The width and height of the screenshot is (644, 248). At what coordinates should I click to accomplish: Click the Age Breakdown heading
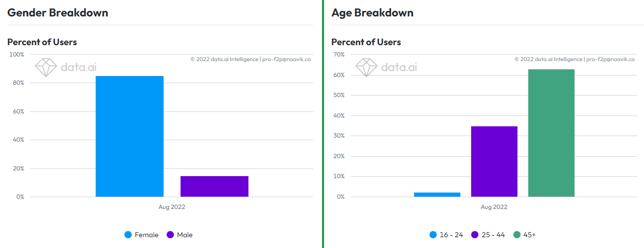(x=372, y=13)
